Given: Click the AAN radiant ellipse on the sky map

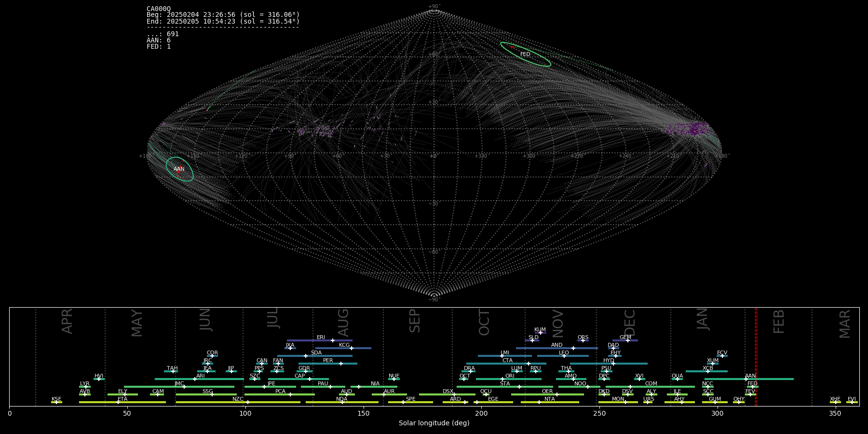Looking at the screenshot, I should point(179,169).
